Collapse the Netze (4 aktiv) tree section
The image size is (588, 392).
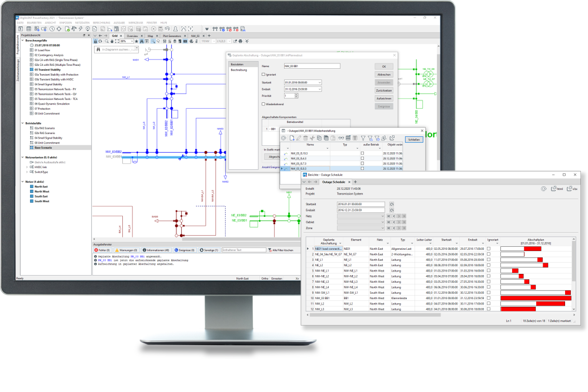(x=22, y=182)
